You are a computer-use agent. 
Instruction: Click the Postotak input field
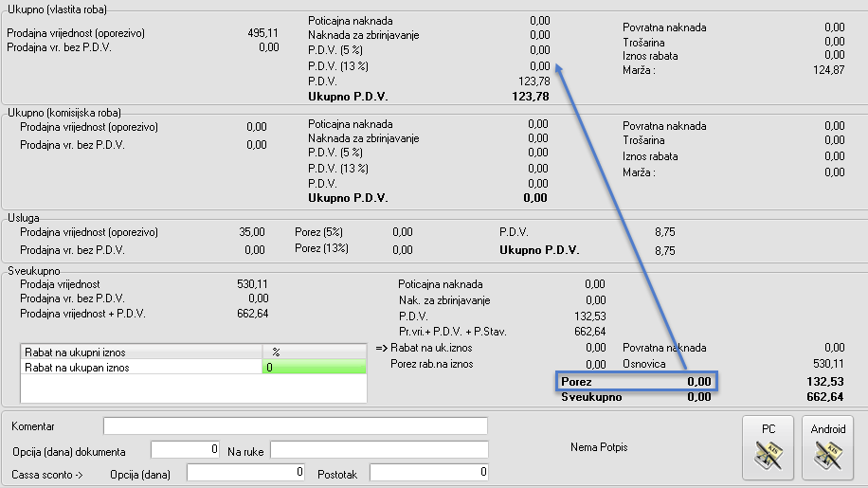point(429,472)
